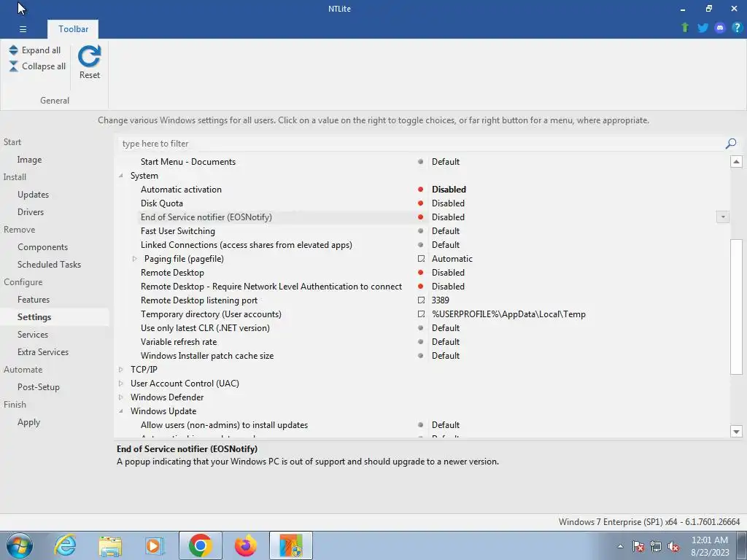
Task: Toggle Automatic activation Disabled value
Action: click(449, 189)
